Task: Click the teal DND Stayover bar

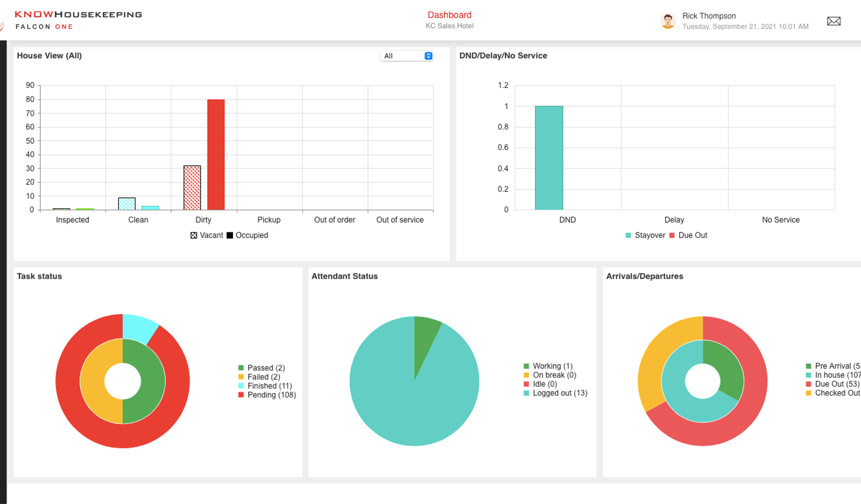Action: [x=549, y=158]
